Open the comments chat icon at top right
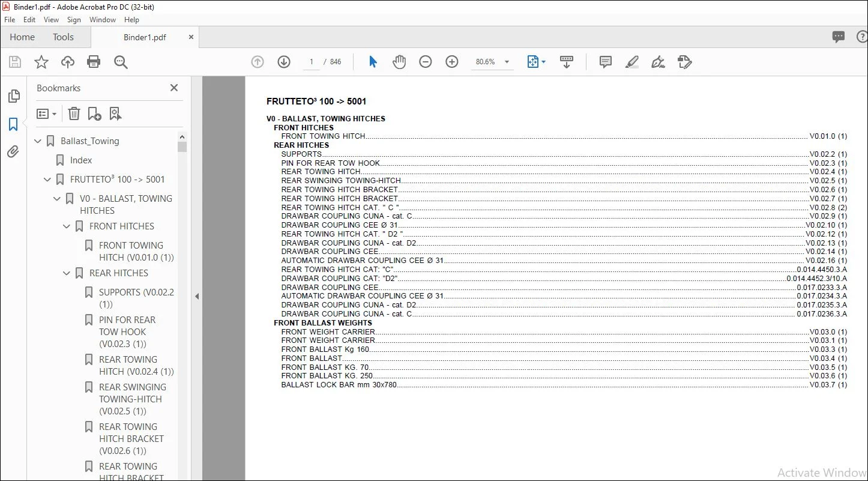Viewport: 868px width, 481px height. [x=839, y=37]
